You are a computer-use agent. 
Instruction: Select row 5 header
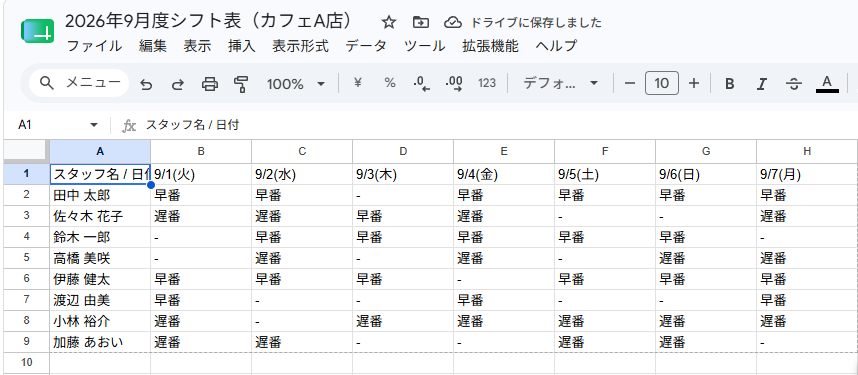coord(27,258)
